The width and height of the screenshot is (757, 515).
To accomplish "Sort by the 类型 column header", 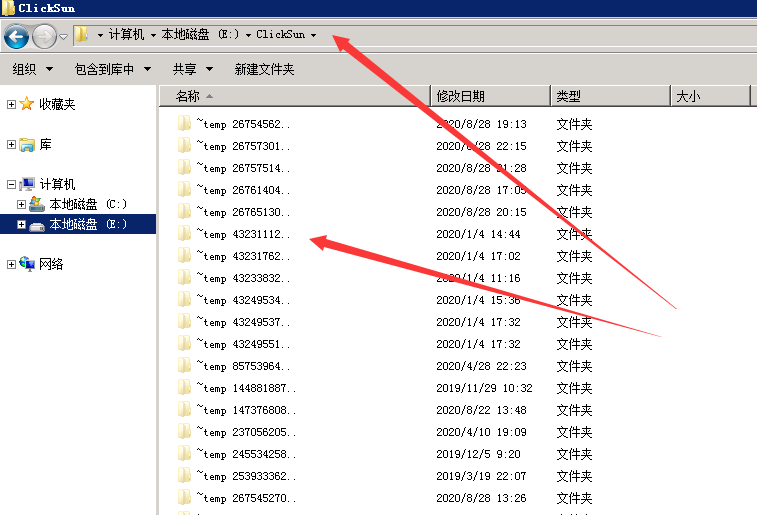I will [610, 96].
